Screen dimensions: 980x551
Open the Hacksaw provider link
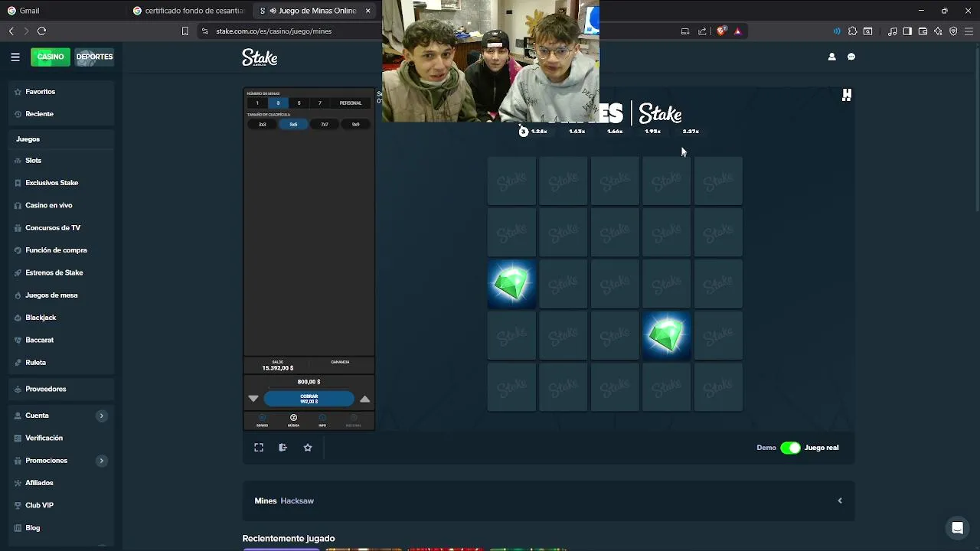tap(297, 500)
